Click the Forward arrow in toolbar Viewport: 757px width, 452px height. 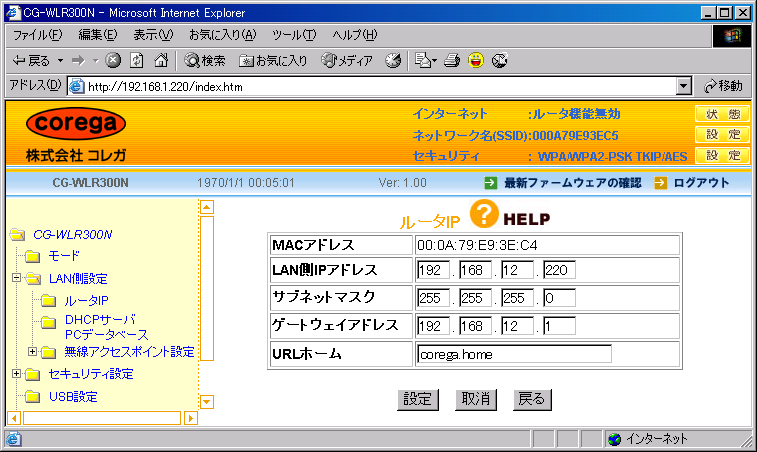(x=78, y=61)
